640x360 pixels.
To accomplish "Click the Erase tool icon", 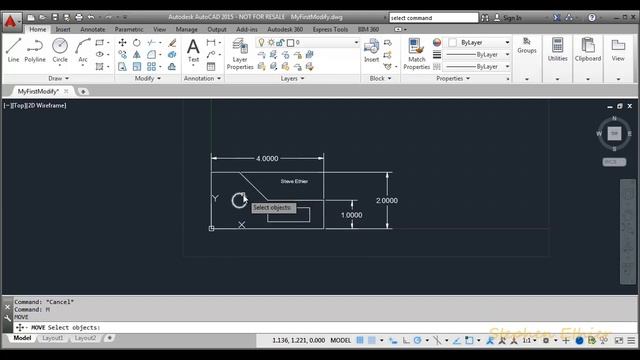I will coord(172,42).
